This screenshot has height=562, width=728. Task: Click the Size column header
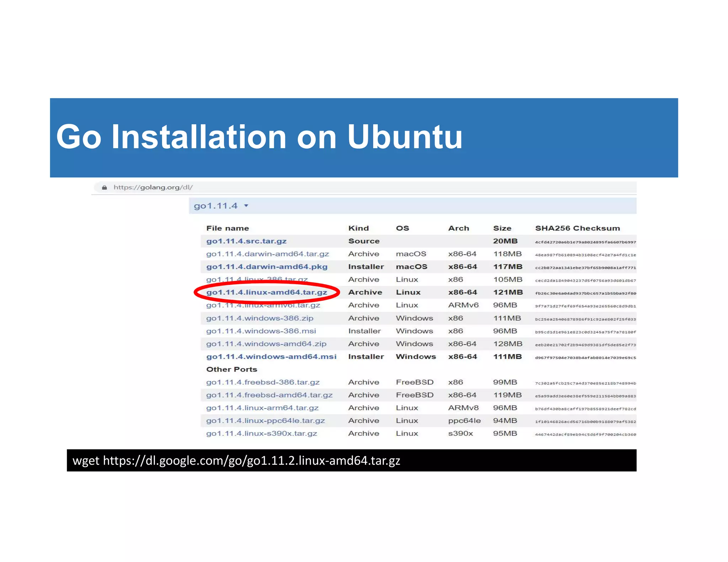point(502,228)
